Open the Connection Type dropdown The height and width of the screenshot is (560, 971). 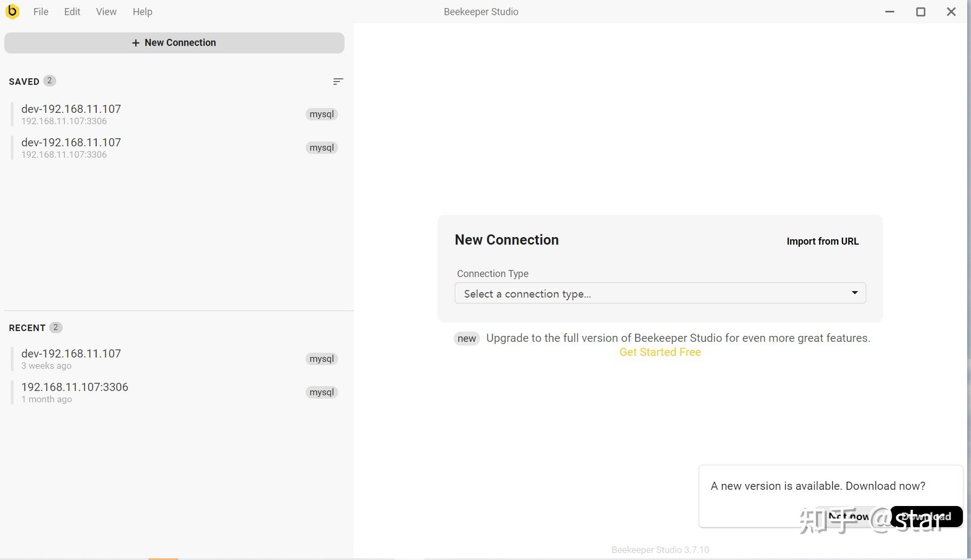pyautogui.click(x=659, y=293)
